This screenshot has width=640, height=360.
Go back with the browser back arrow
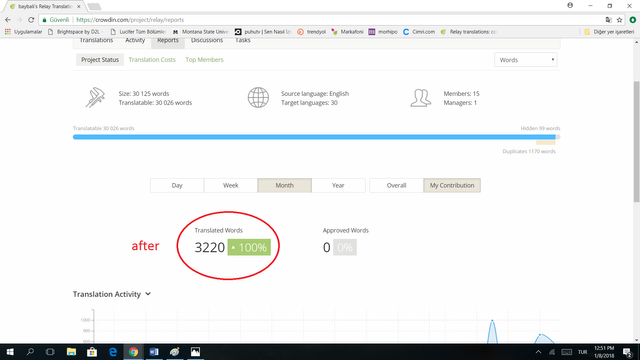pyautogui.click(x=8, y=20)
